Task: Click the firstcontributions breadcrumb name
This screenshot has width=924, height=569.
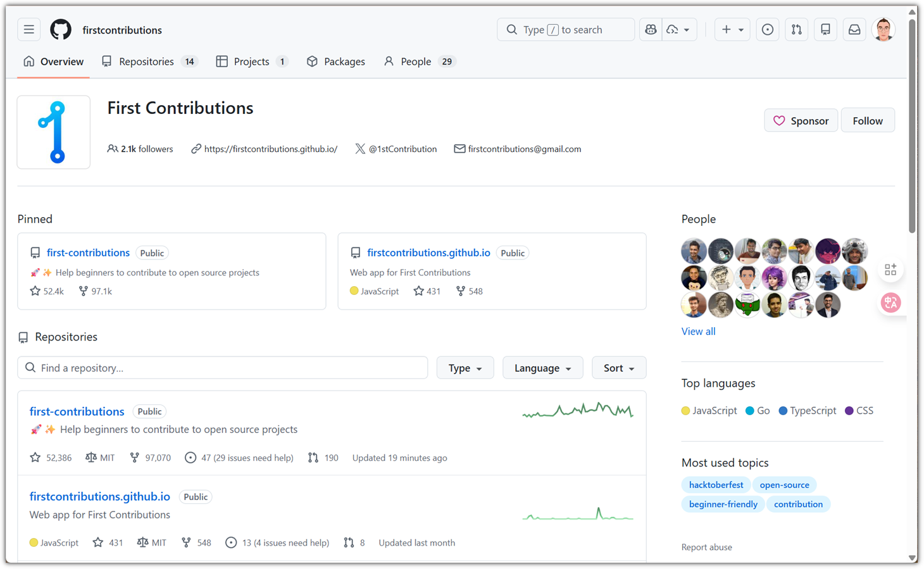Action: coord(122,30)
